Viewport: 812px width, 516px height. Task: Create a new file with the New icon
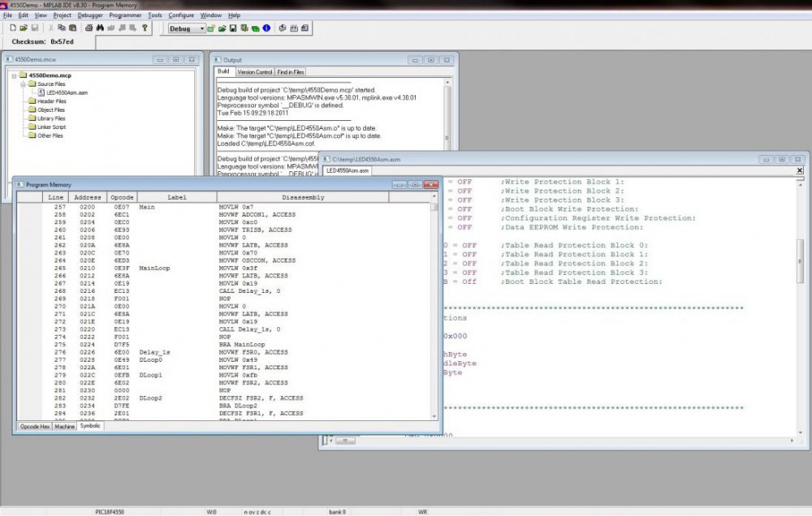tap(12, 28)
